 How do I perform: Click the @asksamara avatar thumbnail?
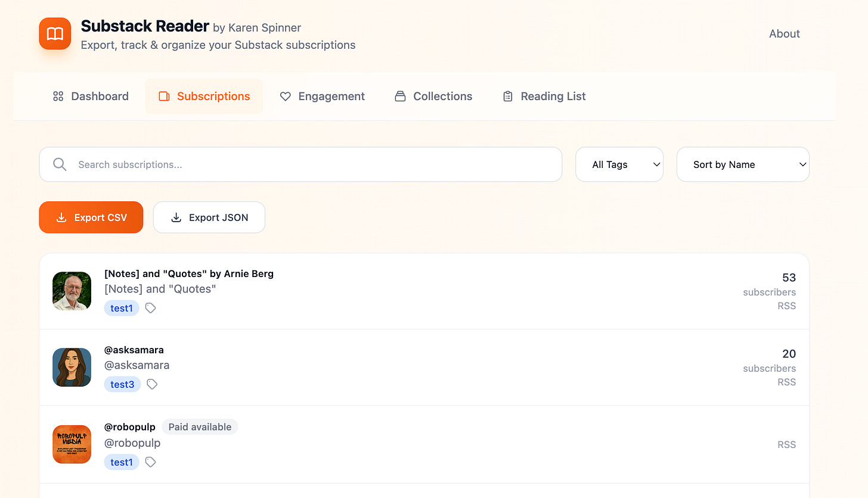coord(72,368)
